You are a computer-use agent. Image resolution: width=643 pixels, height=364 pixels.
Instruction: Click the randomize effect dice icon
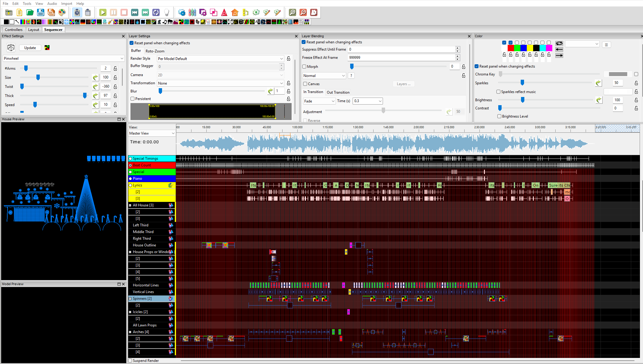(11, 48)
